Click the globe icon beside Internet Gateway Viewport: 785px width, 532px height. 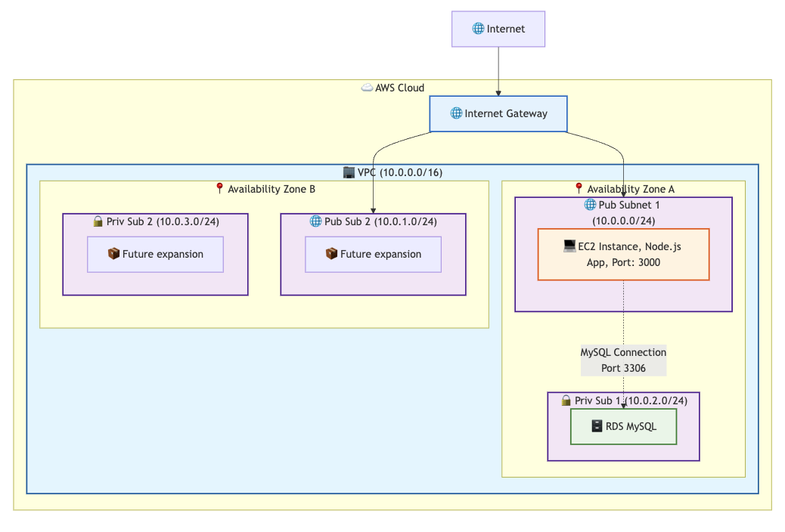pos(456,113)
